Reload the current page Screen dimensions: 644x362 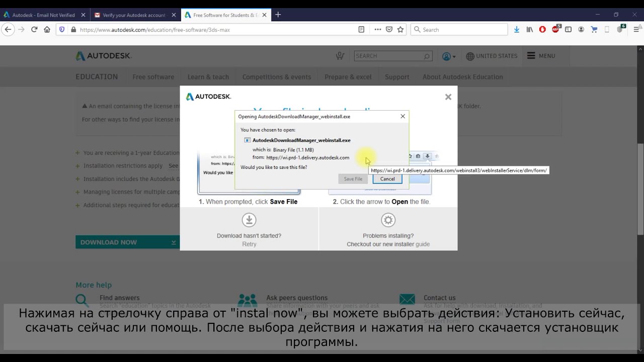click(x=34, y=30)
